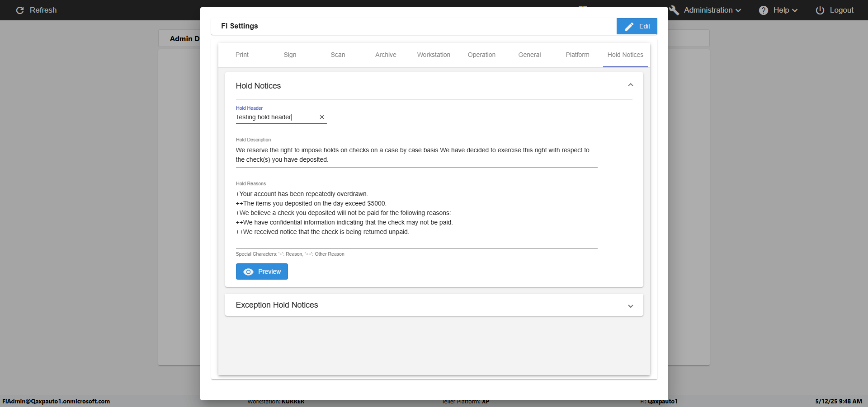The height and width of the screenshot is (407, 868).
Task: Open the Administration dropdown menu
Action: coord(712,10)
